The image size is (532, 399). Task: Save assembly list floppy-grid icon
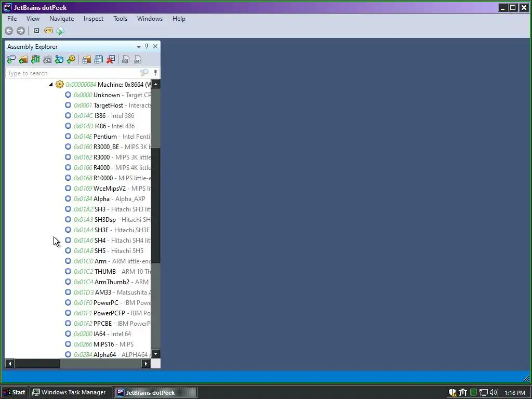[x=99, y=60]
